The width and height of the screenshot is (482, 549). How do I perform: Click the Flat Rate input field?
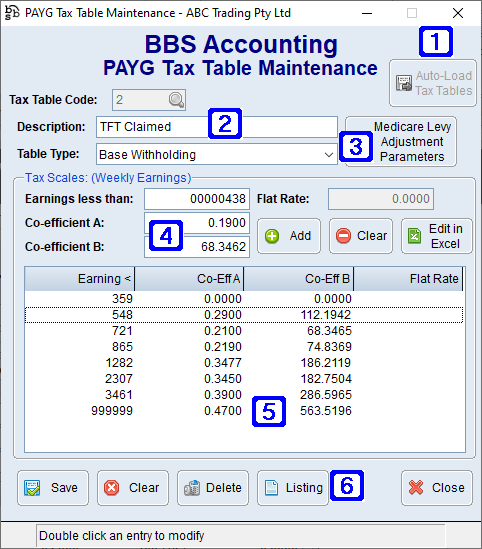[x=381, y=199]
